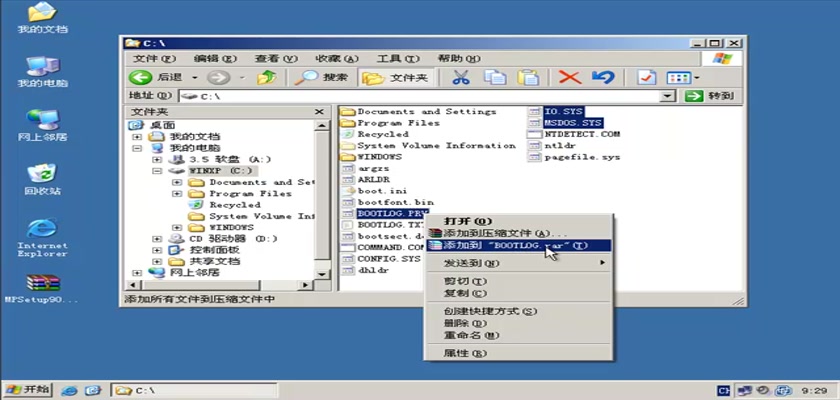This screenshot has height=400, width=840.
Task: Choose Delete (删除) in the context menu
Action: (519, 323)
